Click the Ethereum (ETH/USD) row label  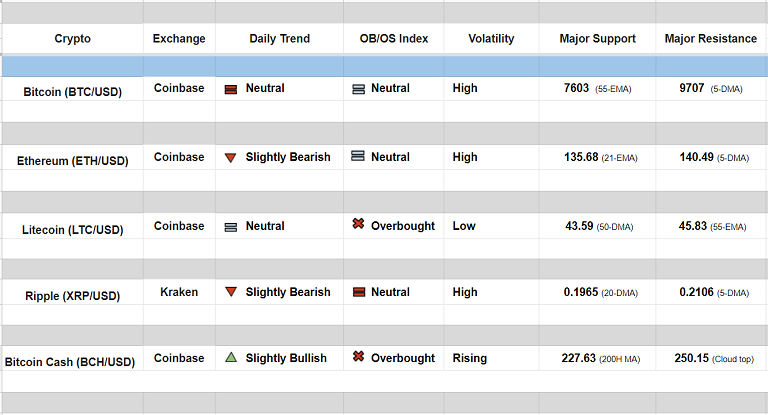tap(72, 161)
